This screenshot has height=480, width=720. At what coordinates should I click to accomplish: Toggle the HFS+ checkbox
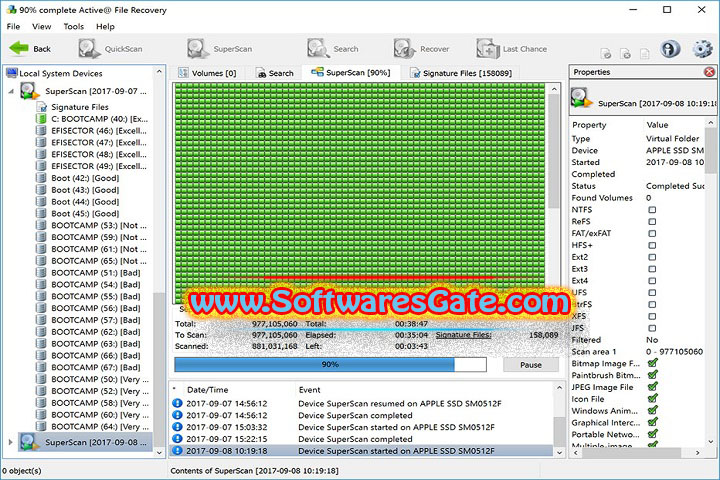click(652, 245)
